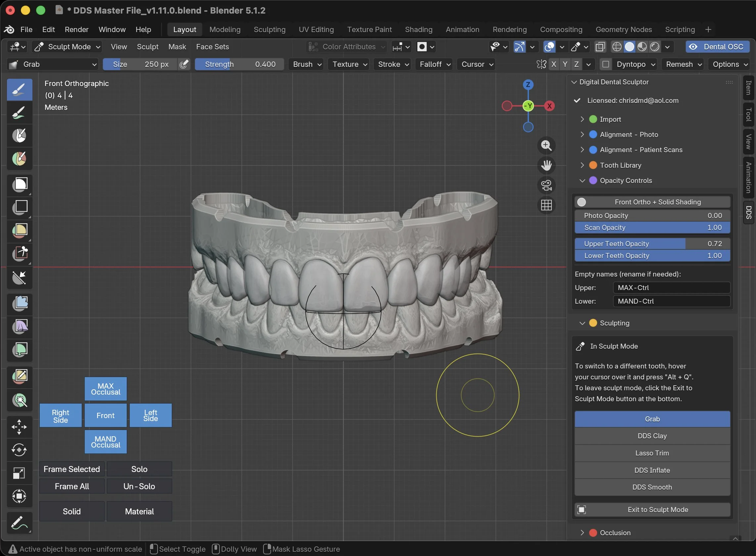
Task: Switch to rendered viewport shading
Action: point(655,47)
